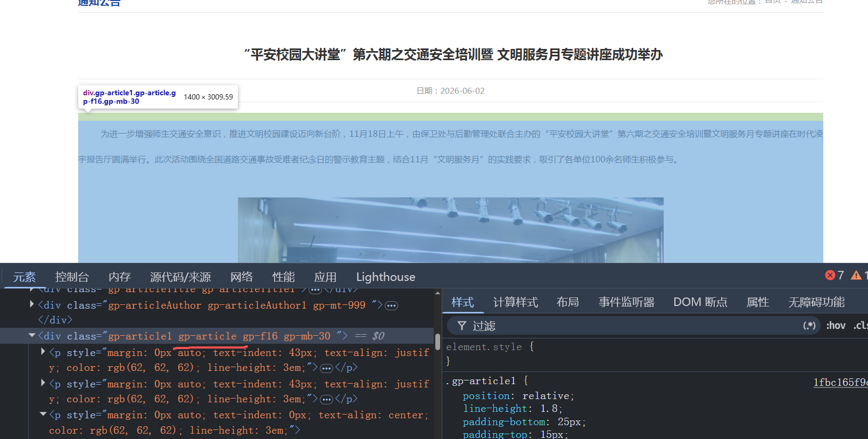
Task: Open the 无障碍功能 sub-tab
Action: pyautogui.click(x=816, y=302)
